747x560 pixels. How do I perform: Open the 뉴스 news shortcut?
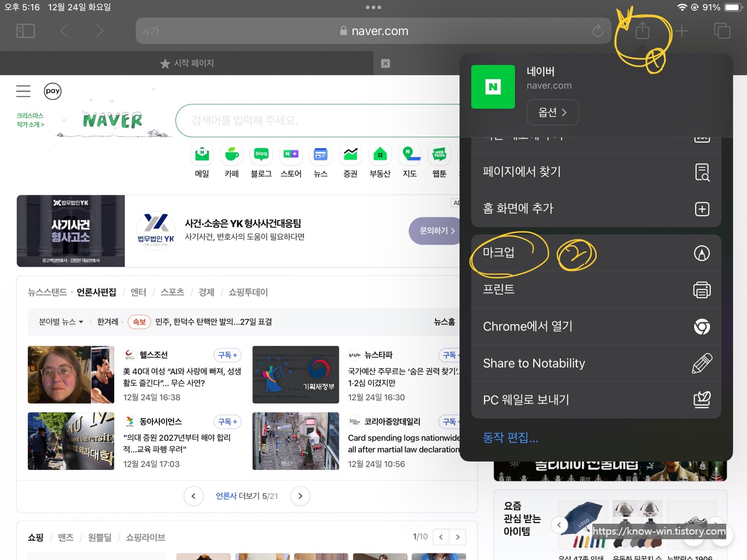[321, 161]
